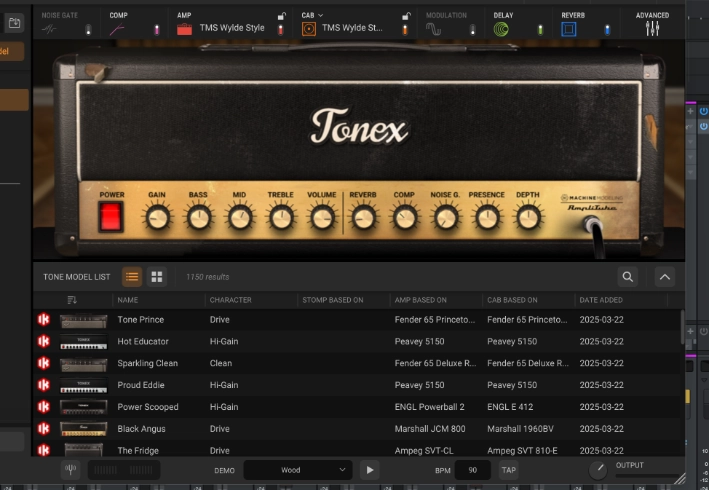This screenshot has height=490, width=709.
Task: Open the Noise Gate module icon
Action: pyautogui.click(x=49, y=30)
